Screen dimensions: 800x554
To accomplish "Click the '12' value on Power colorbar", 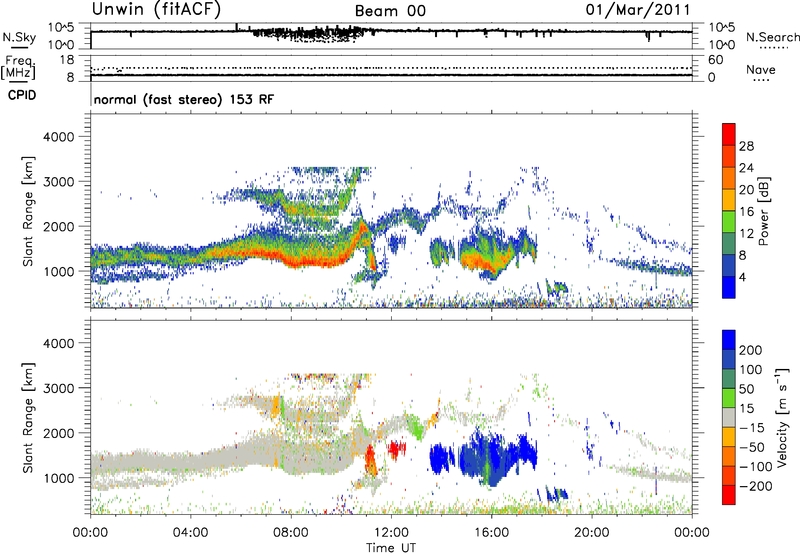I will [746, 234].
